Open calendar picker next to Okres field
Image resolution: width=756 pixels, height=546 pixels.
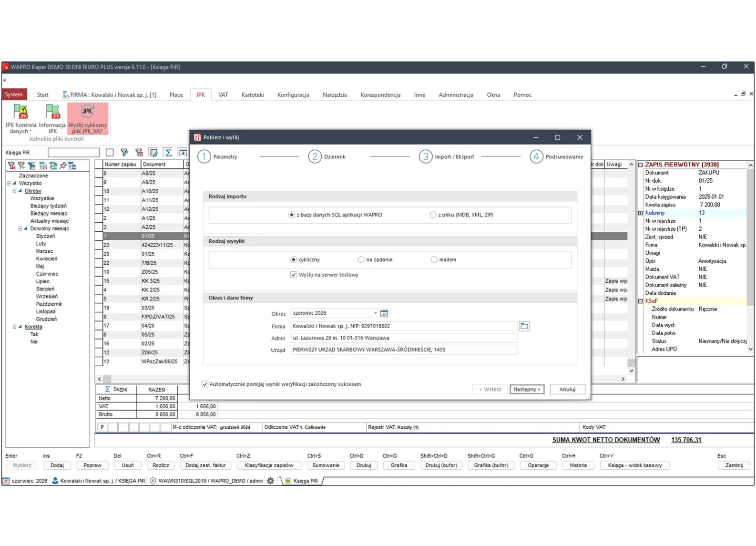click(384, 313)
